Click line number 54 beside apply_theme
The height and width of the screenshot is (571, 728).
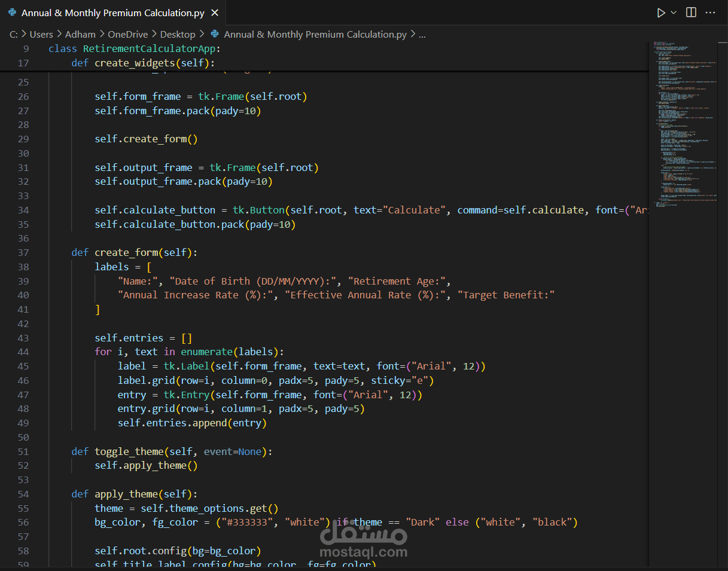(23, 494)
